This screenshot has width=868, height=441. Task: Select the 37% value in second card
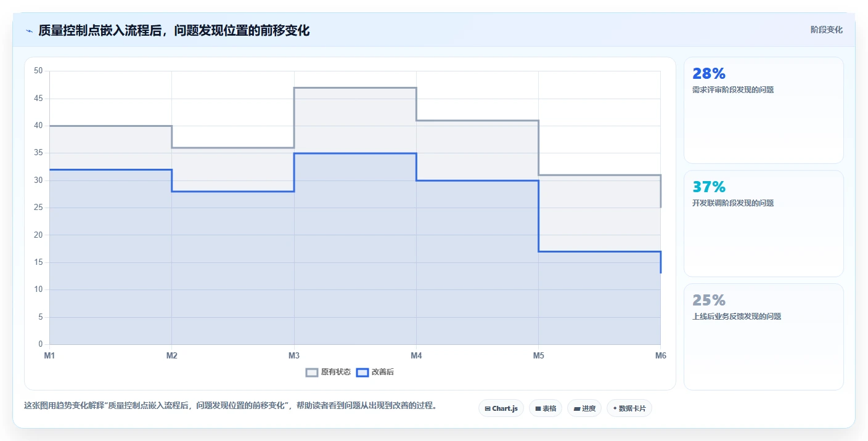pos(709,187)
